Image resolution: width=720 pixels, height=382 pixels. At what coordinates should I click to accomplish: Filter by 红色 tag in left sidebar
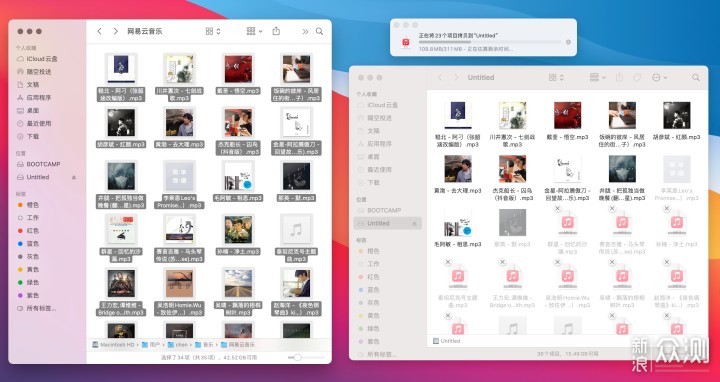click(x=28, y=230)
